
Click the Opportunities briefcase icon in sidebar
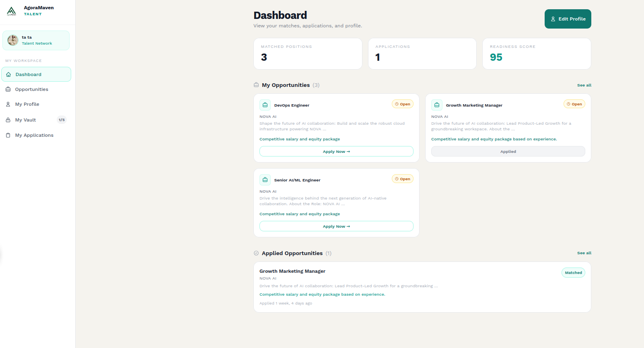[x=8, y=89]
